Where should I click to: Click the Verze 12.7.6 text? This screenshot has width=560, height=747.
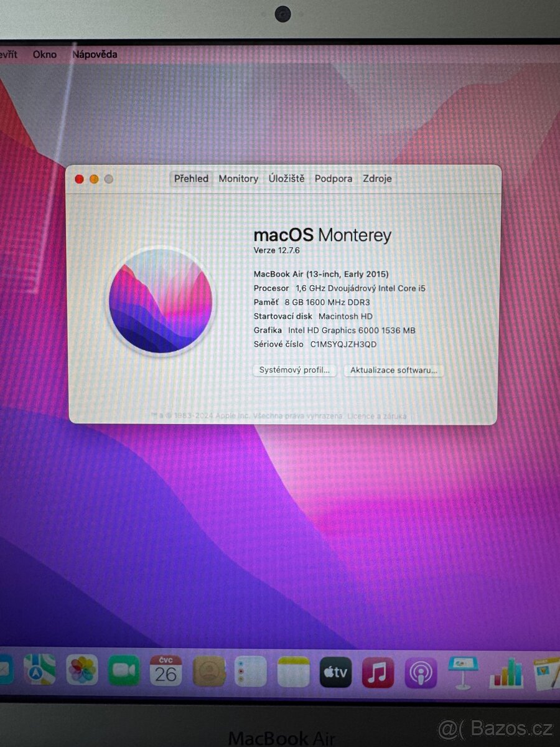click(x=277, y=250)
